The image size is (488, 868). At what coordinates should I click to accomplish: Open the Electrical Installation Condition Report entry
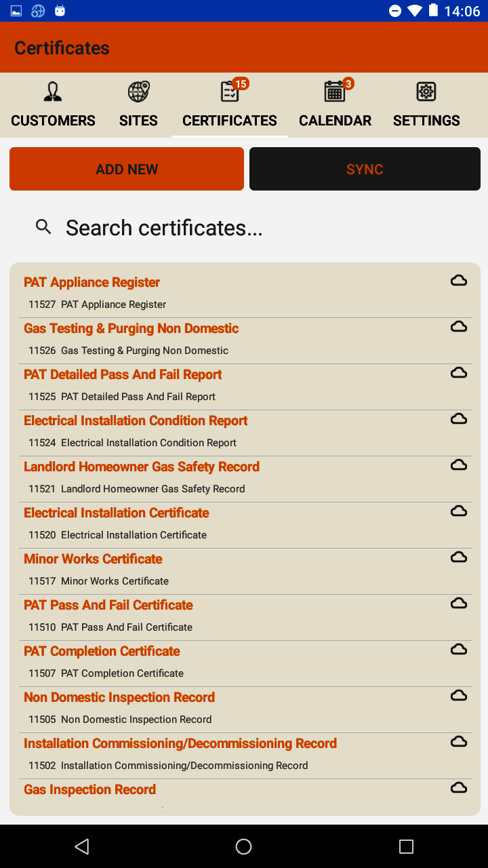coord(136,421)
